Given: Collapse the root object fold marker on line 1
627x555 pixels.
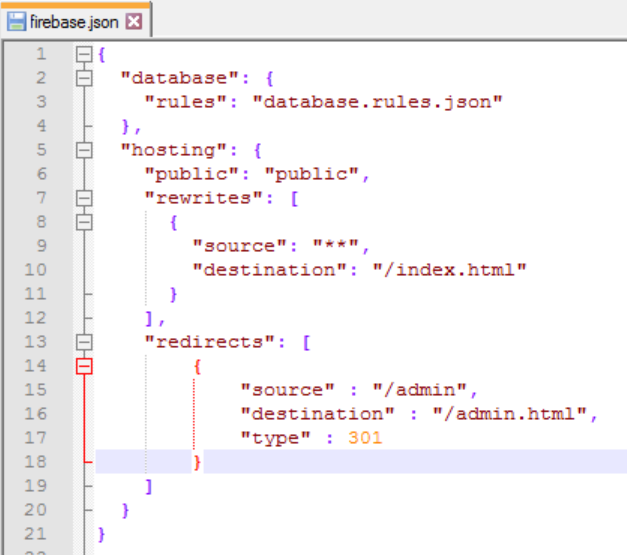Looking at the screenshot, I should 84,54.
